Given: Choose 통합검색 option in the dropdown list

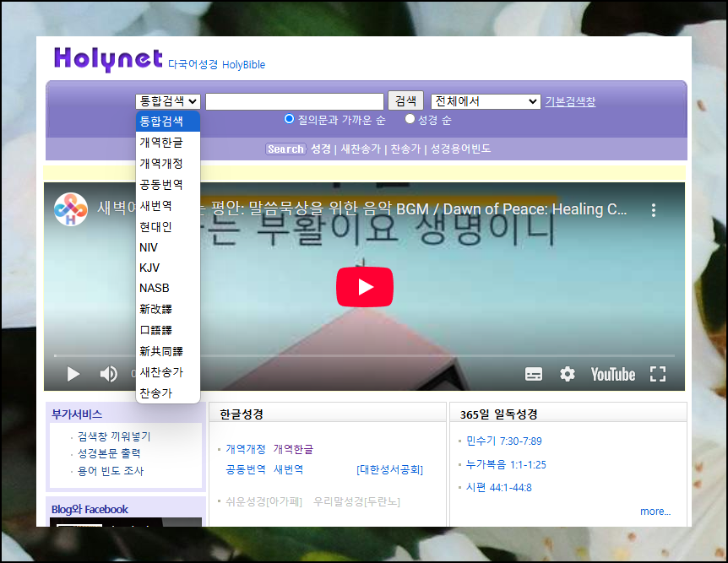Looking at the screenshot, I should pyautogui.click(x=168, y=122).
